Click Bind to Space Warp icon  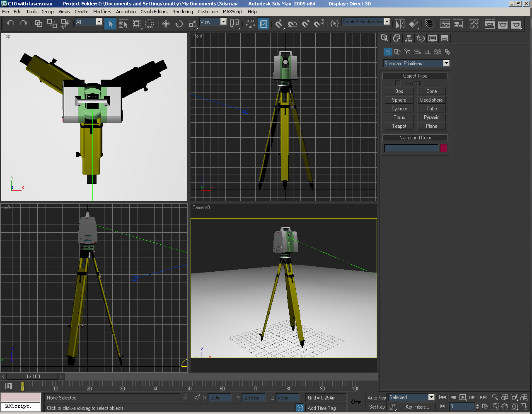pos(65,24)
